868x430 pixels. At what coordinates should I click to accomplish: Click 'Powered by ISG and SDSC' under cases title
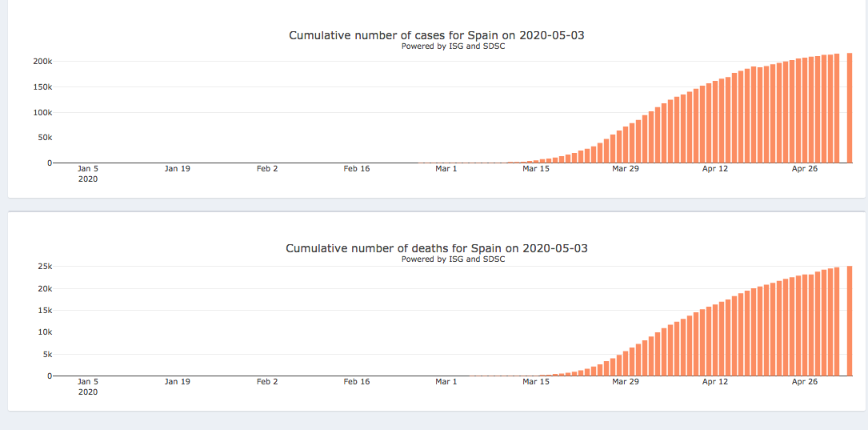click(453, 46)
